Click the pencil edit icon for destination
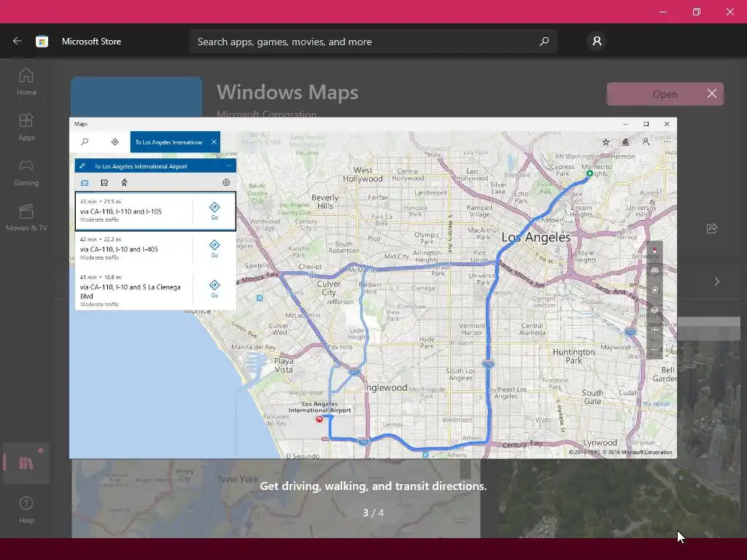 [82, 166]
